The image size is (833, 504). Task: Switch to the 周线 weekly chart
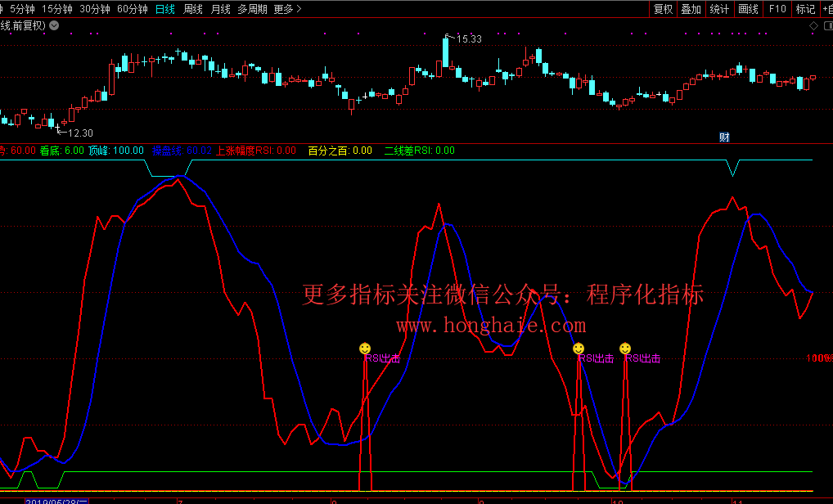193,9
